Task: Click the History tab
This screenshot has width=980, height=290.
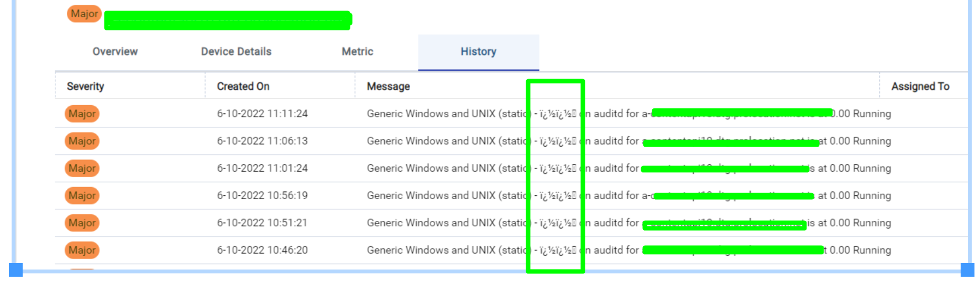Action: [478, 51]
